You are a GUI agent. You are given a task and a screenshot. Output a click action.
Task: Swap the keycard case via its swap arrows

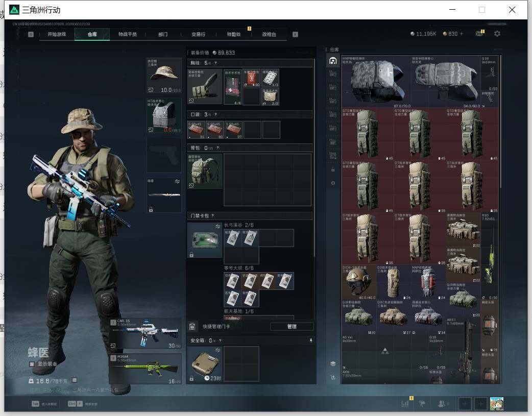218,226
